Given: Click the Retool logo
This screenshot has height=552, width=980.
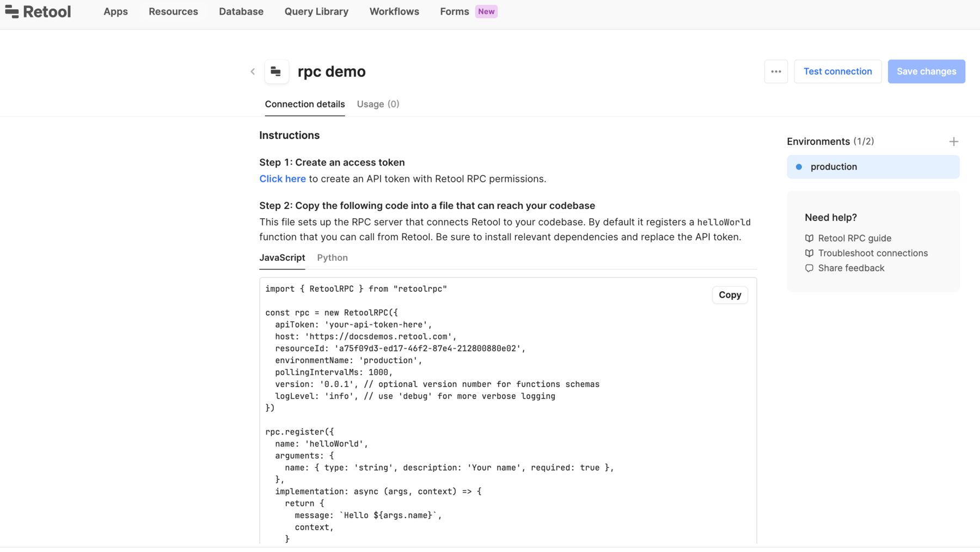Looking at the screenshot, I should (38, 11).
